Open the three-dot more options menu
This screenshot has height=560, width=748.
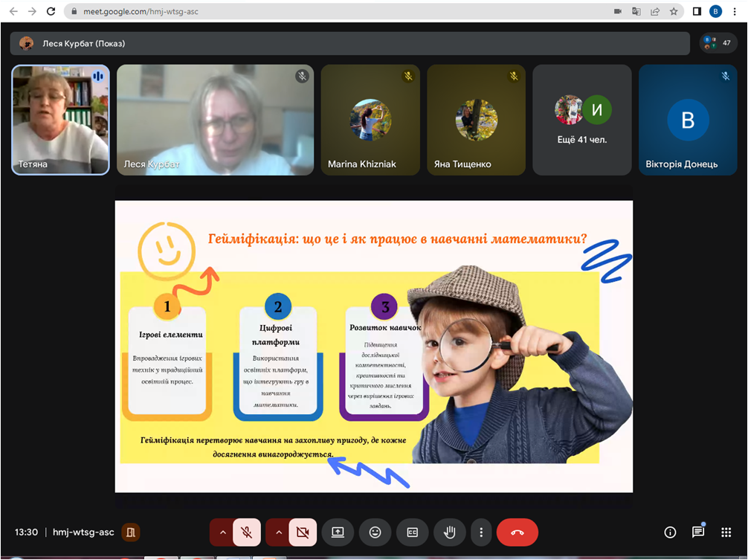(482, 532)
